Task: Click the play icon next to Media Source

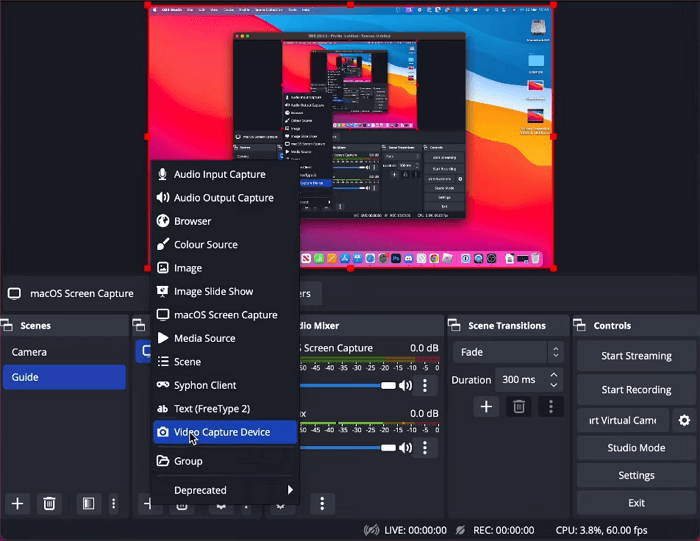Action: [x=163, y=338]
